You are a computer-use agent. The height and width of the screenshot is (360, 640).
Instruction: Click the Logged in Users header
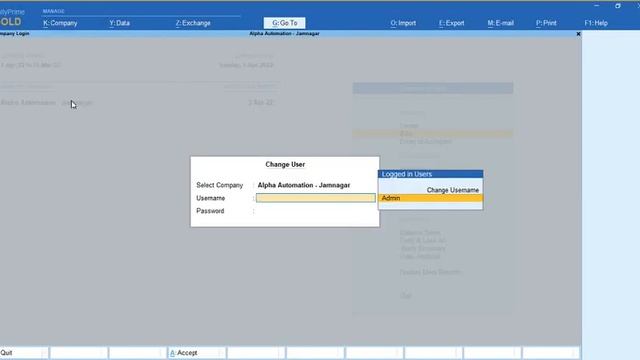pos(431,174)
